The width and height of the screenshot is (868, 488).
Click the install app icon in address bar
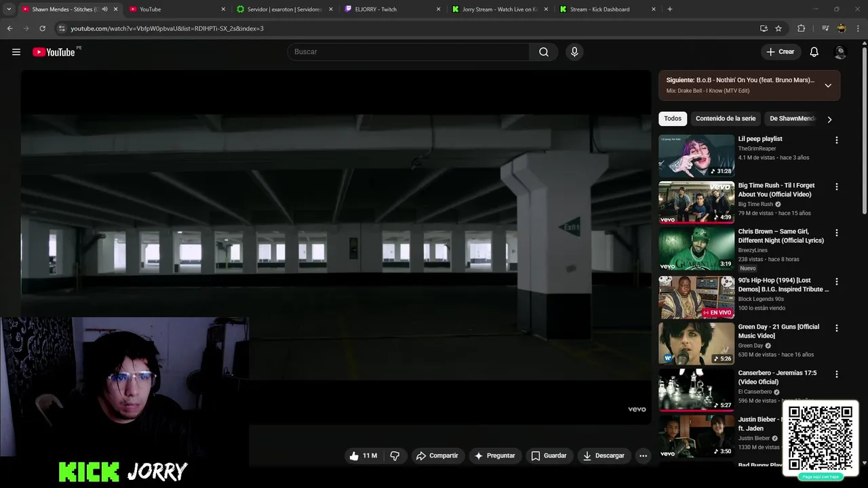coord(764,28)
